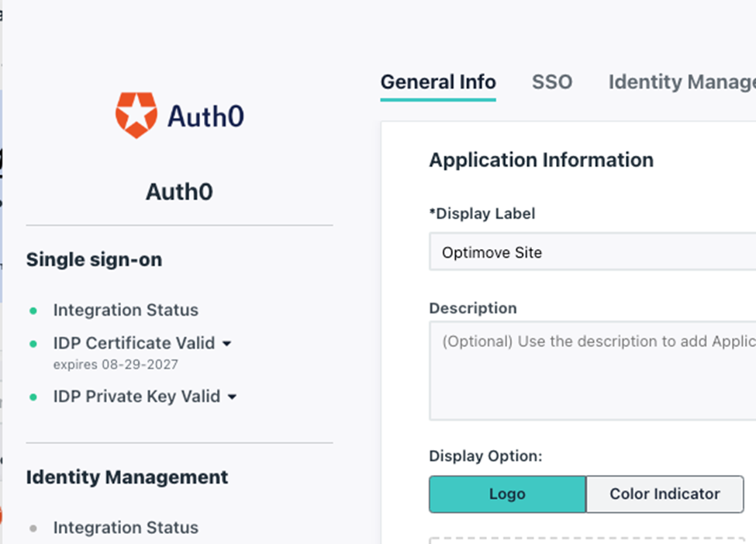Viewport: 756px width, 544px height.
Task: Click Integration Status under Identity Management
Action: (126, 528)
